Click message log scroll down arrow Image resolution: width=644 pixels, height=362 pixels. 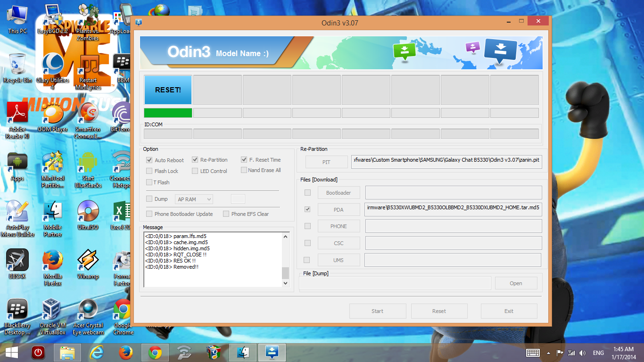285,283
